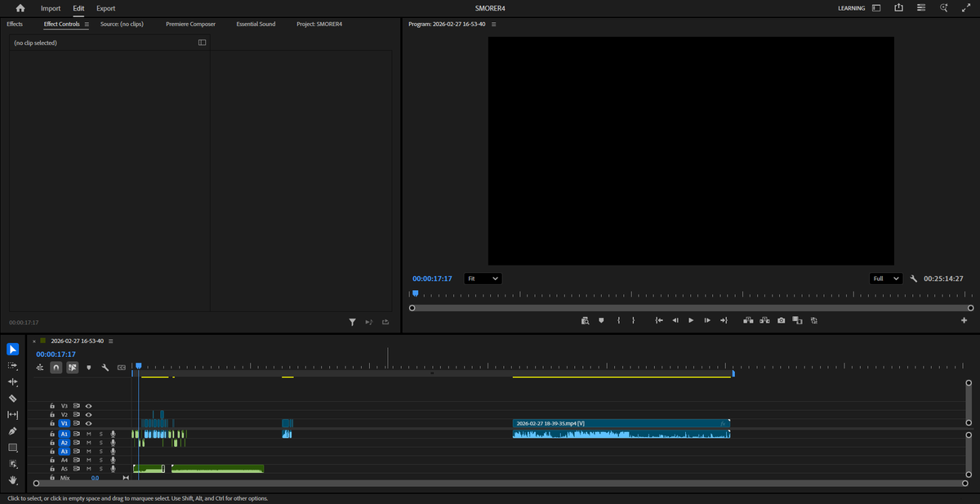Toggle Effect Controls timeline view show/hide
Image resolution: width=980 pixels, height=504 pixels.
(x=203, y=42)
